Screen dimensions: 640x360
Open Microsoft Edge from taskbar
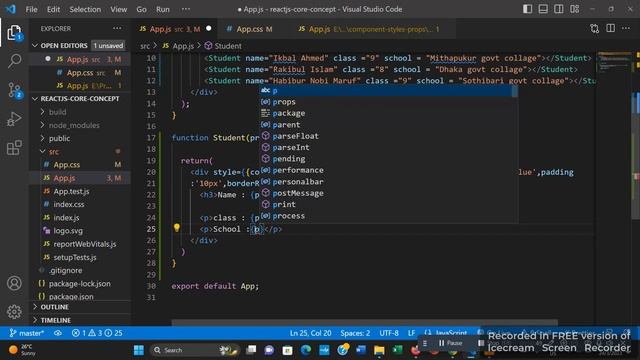[x=306, y=350]
